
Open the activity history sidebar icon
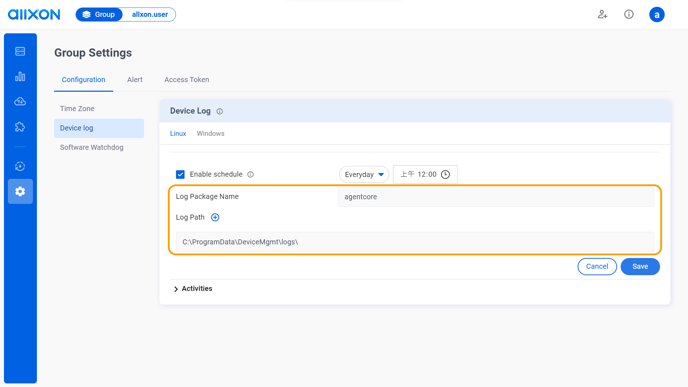click(x=20, y=166)
